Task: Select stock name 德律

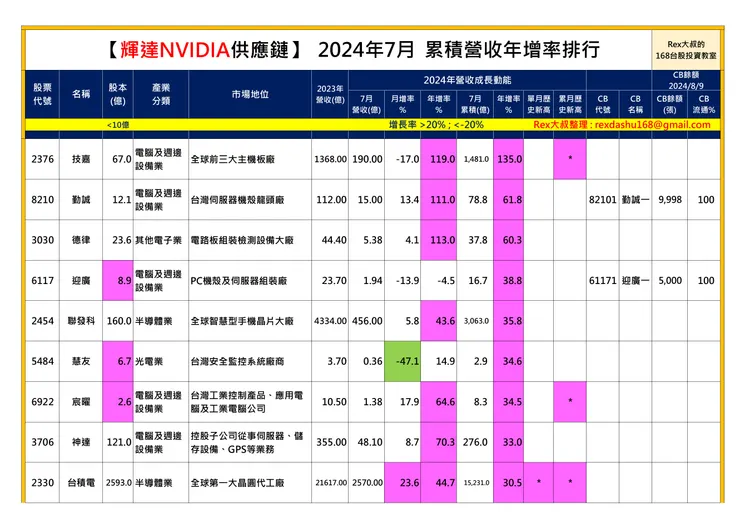Action: click(81, 240)
